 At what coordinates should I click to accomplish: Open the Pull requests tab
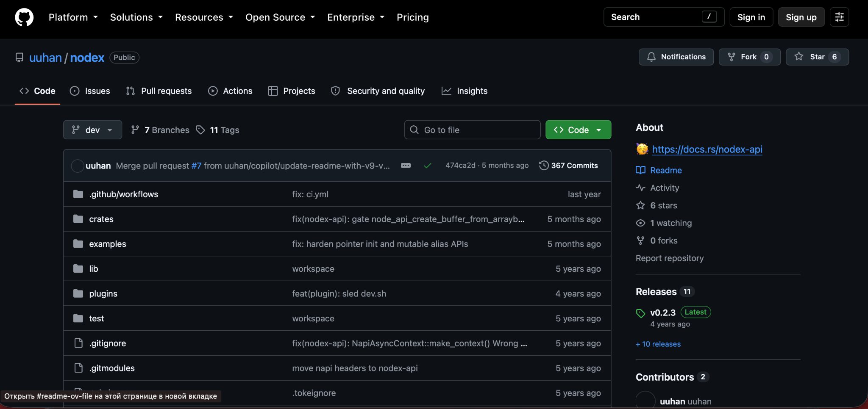[159, 91]
